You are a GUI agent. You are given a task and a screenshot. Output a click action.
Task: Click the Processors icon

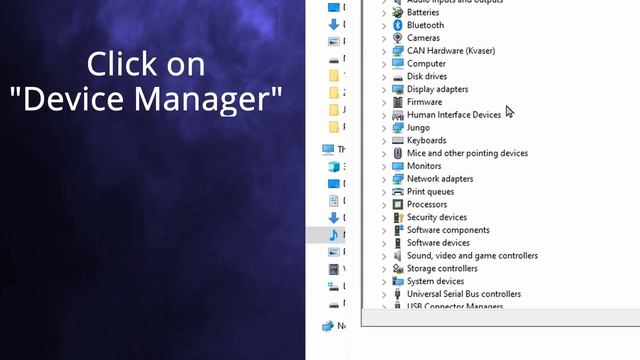coord(398,204)
